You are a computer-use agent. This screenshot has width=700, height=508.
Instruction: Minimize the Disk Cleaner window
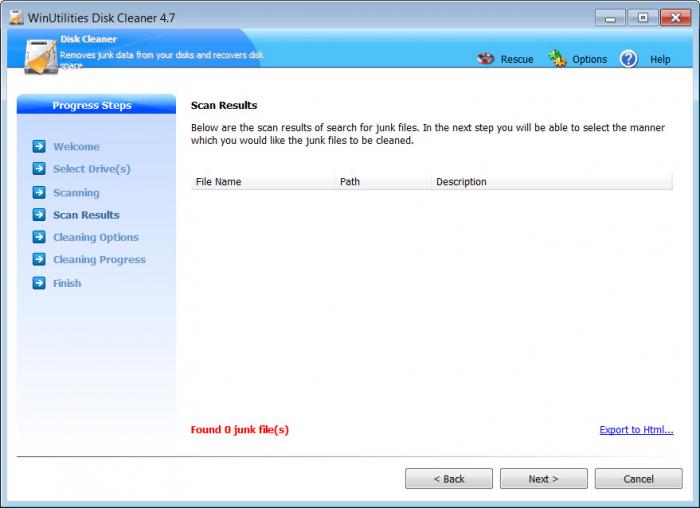[610, 18]
